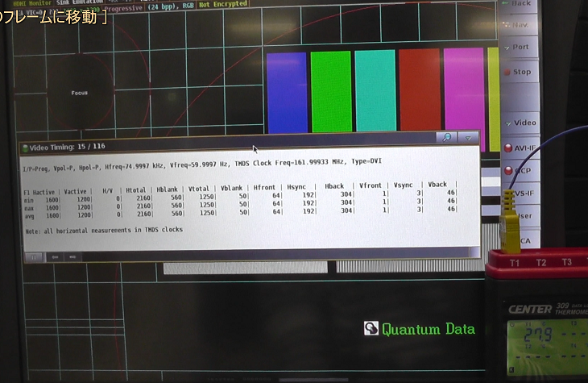Image resolution: width=588 pixels, height=383 pixels.
Task: Click the 2160 Htotal value in min row
Action: 143,198
